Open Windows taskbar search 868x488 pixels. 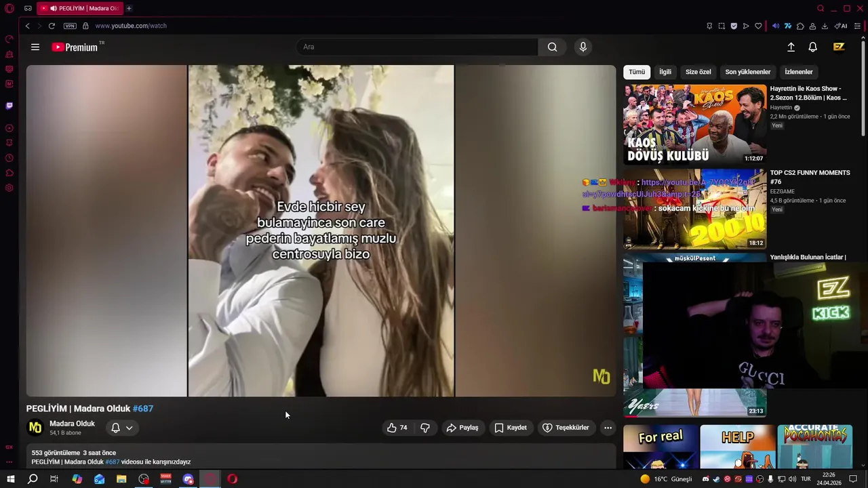click(x=33, y=479)
